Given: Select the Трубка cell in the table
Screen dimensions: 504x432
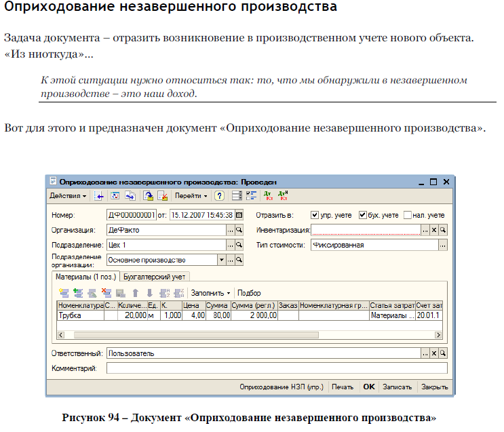Looking at the screenshot, I should pyautogui.click(x=81, y=315).
